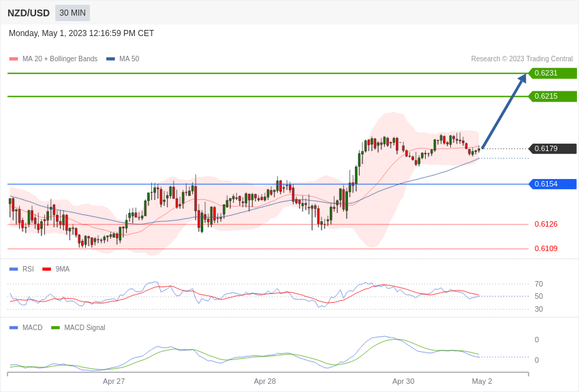Click the RSI 70 level label

pos(539,284)
